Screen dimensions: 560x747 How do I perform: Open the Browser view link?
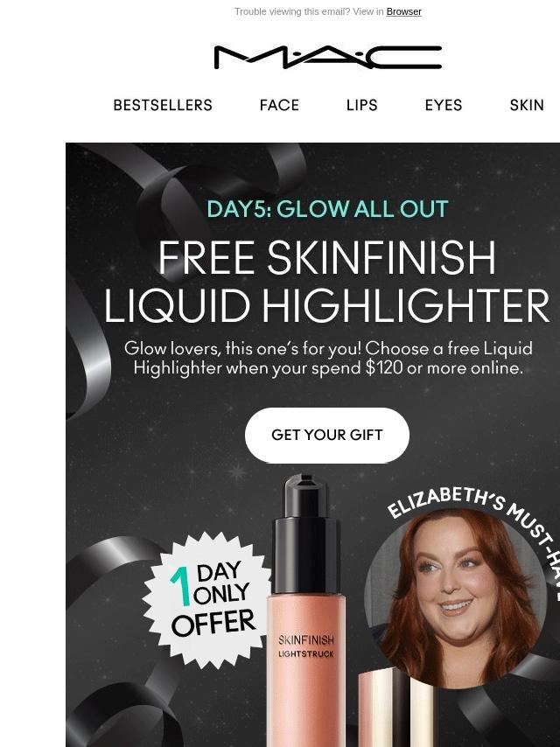pyautogui.click(x=403, y=11)
